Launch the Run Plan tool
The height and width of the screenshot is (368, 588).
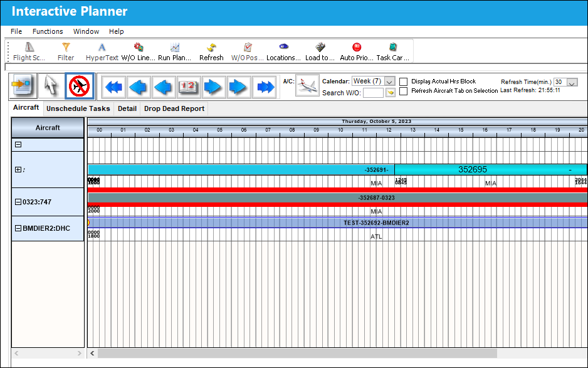coord(175,51)
